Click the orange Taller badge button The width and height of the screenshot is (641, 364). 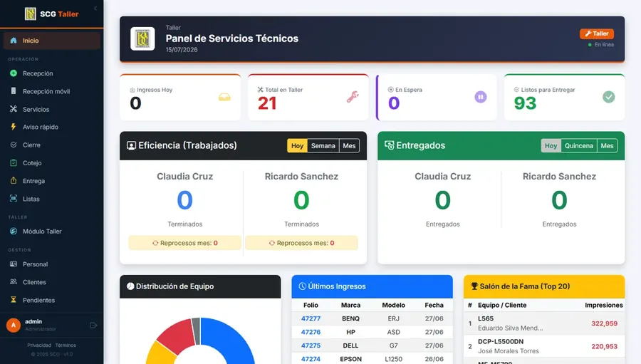click(596, 33)
